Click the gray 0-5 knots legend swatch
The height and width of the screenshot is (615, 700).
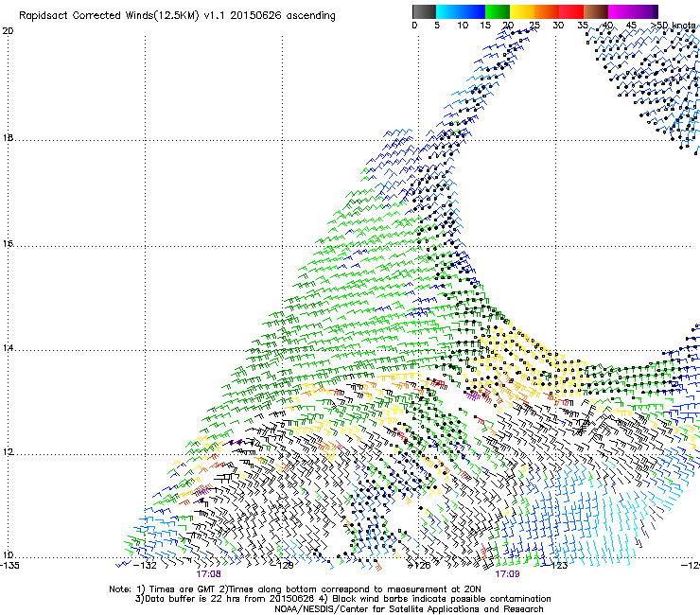tap(424, 11)
